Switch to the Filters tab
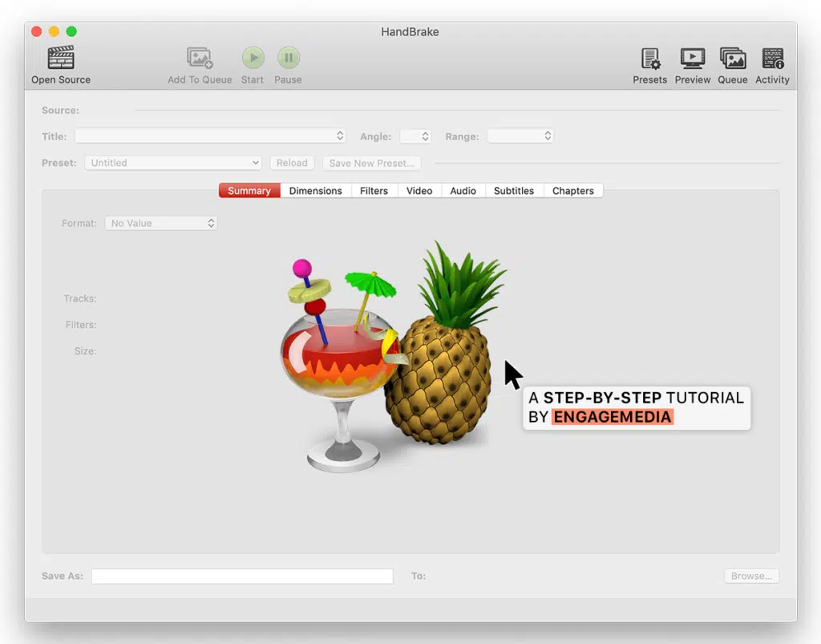Image resolution: width=821 pixels, height=644 pixels. point(374,191)
